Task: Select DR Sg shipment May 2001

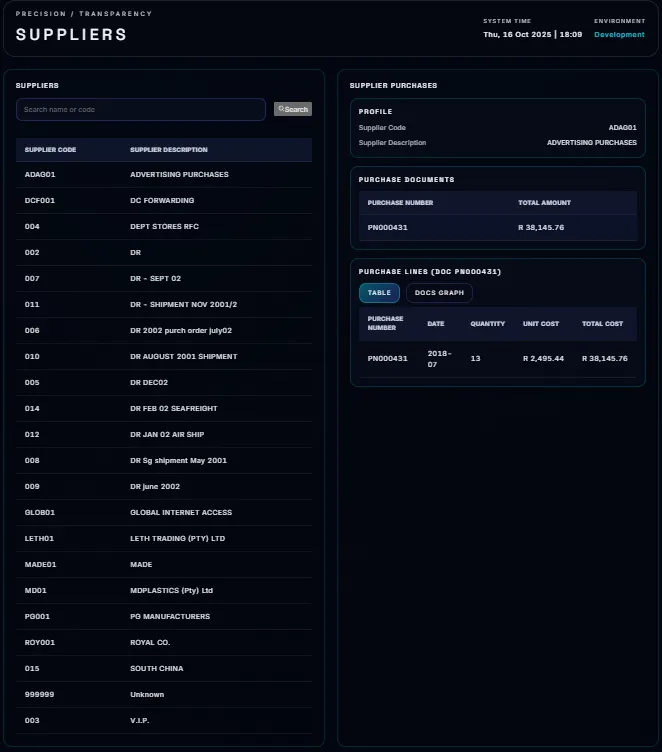Action: (x=164, y=460)
